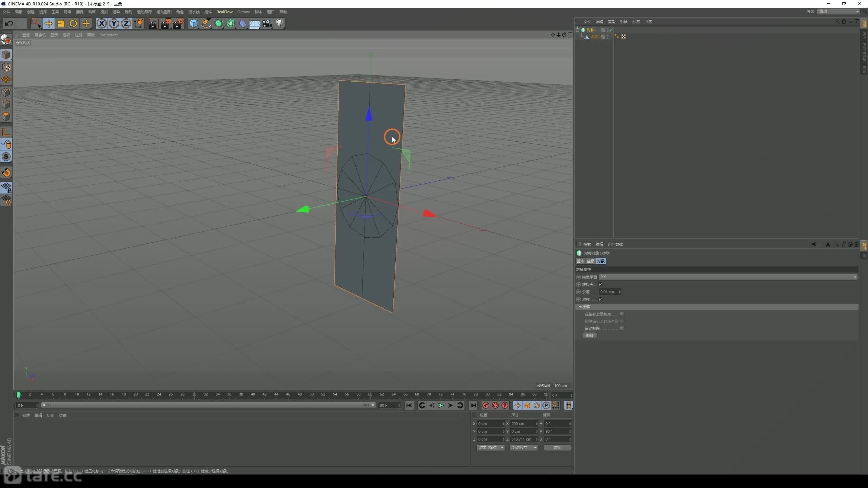The height and width of the screenshot is (488, 868).
Task: Go to the end of animation
Action: coord(473,406)
